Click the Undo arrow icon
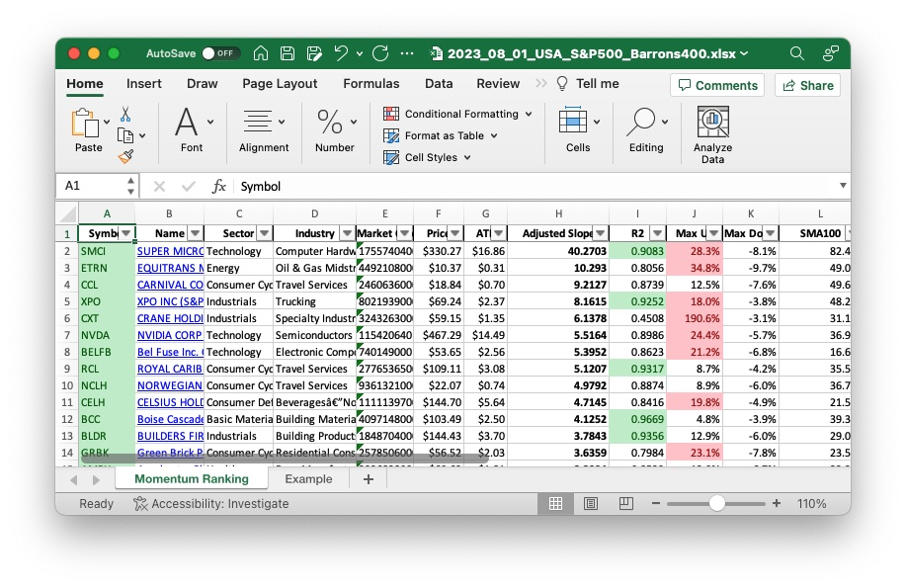 point(341,53)
